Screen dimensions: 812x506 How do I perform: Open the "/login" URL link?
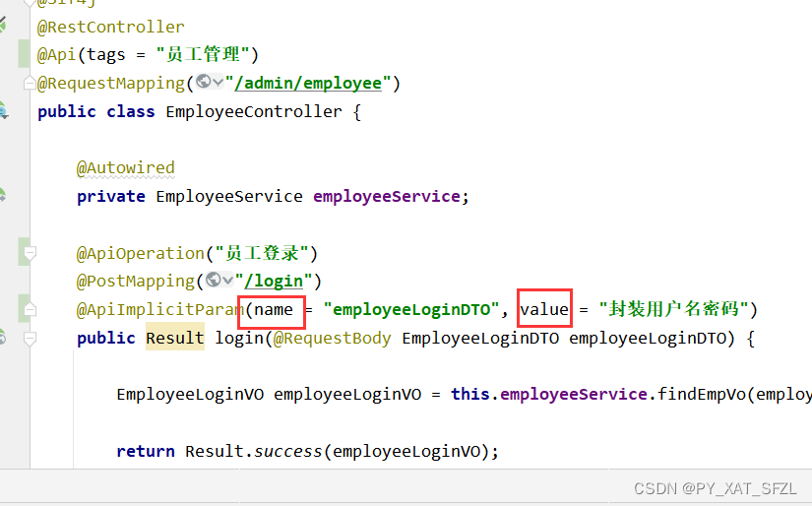click(x=274, y=281)
